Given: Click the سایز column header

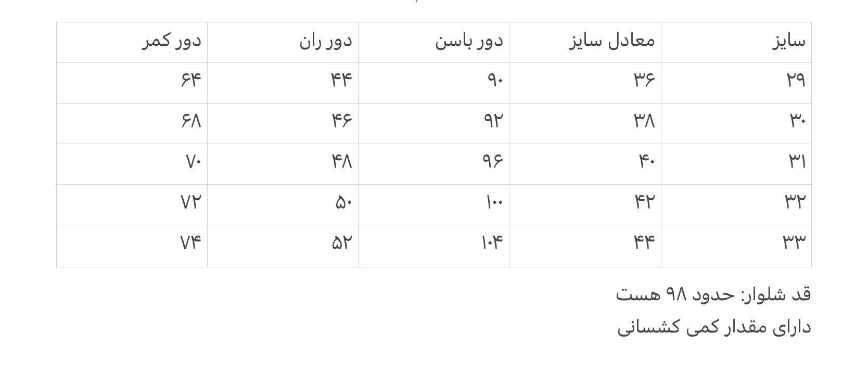Looking at the screenshot, I should tap(788, 41).
